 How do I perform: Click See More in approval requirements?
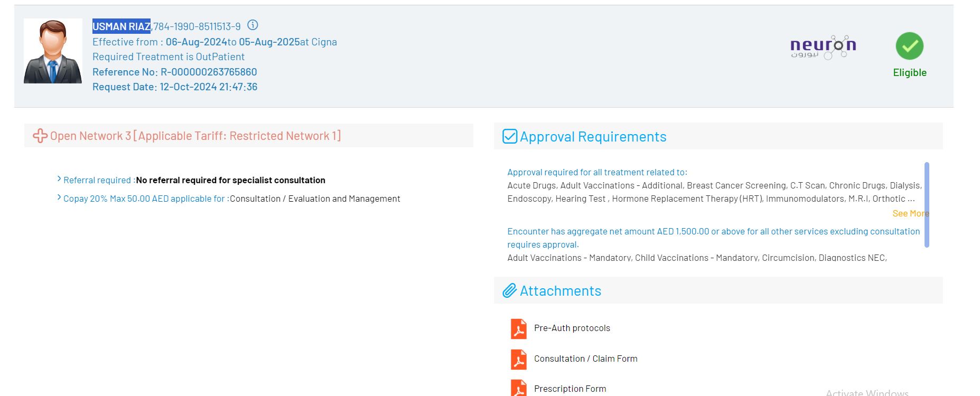click(x=910, y=213)
